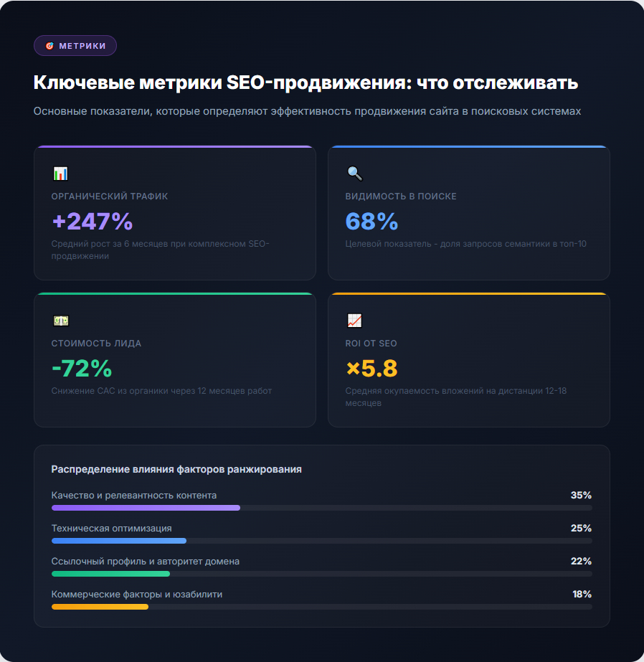Click the blue Техническая оптимизация progress bar
The height and width of the screenshot is (662, 644).
click(119, 541)
